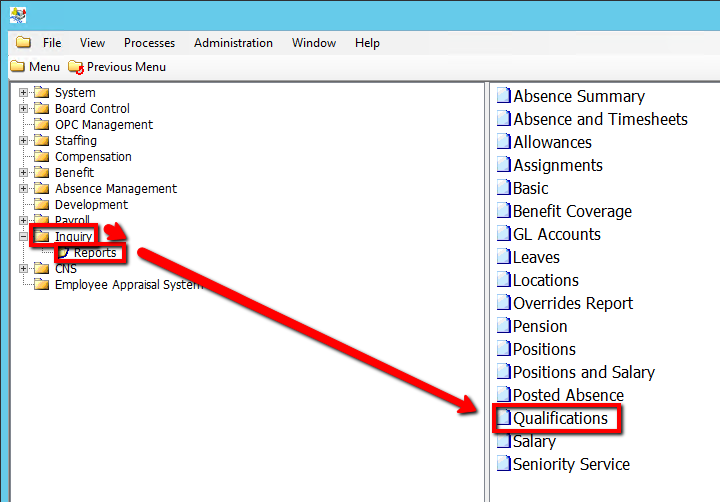Click the Previous Menu toolbar icon

pyautogui.click(x=76, y=67)
